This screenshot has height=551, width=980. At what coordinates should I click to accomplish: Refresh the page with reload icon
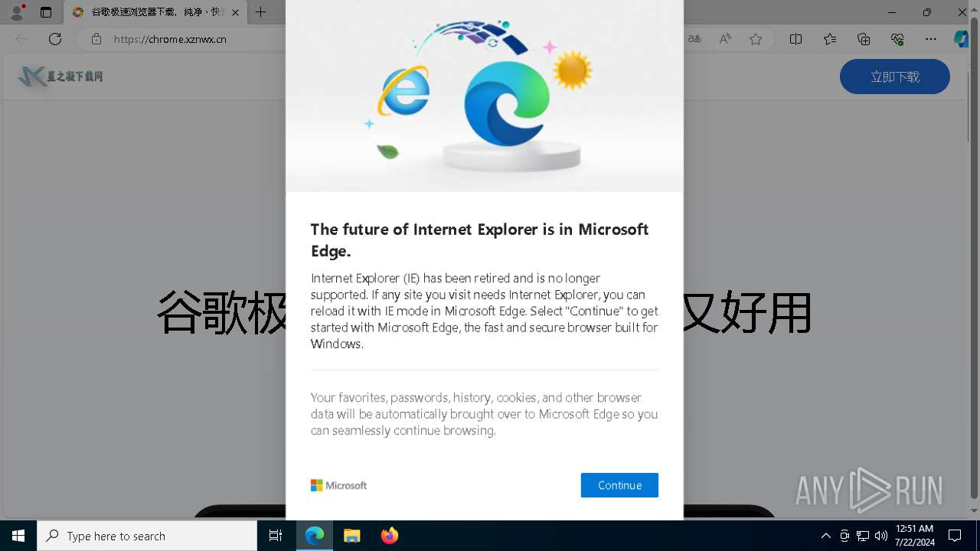tap(55, 39)
